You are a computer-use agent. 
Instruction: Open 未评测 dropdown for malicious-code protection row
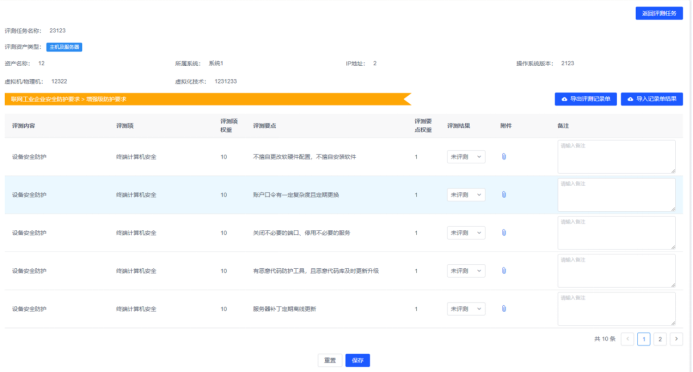pyautogui.click(x=466, y=271)
